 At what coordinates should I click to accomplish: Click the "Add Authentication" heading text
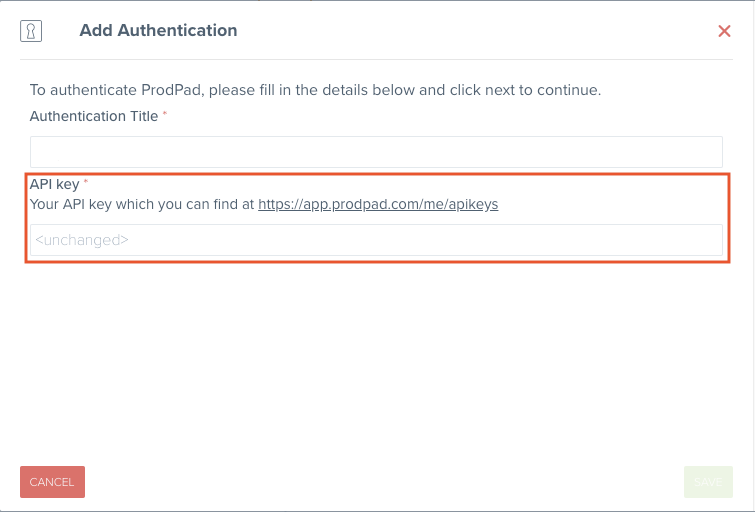158,30
